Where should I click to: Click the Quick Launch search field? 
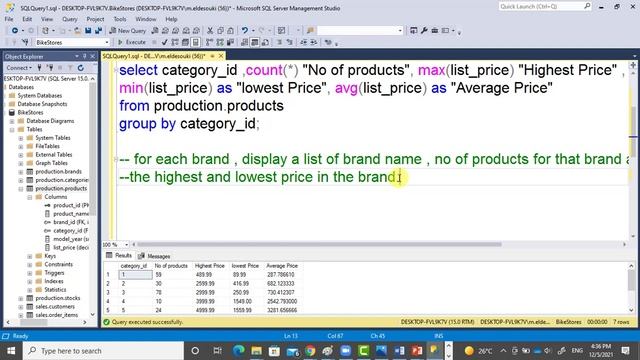pos(541,7)
